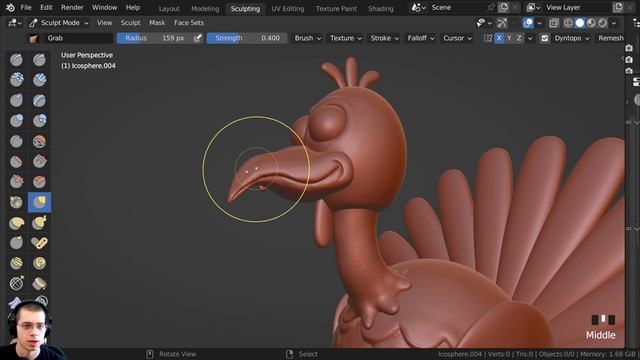Open the editor type dropdown
This screenshot has height=360, width=640.
pos(15,23)
